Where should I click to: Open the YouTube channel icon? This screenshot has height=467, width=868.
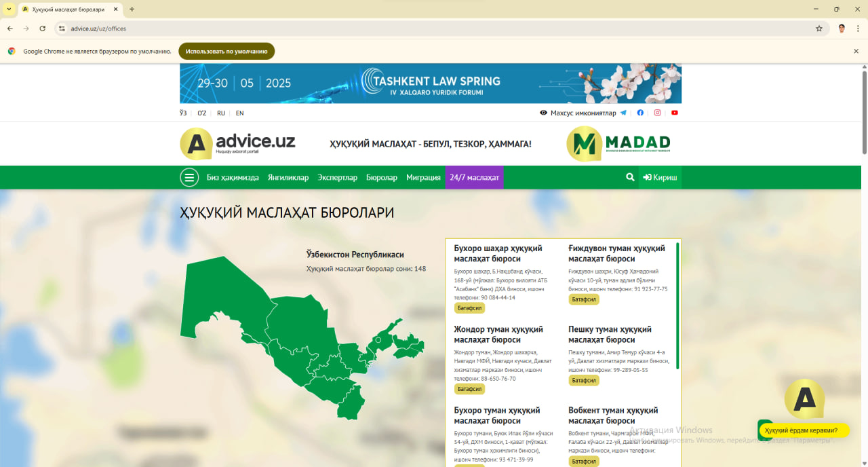(x=674, y=113)
